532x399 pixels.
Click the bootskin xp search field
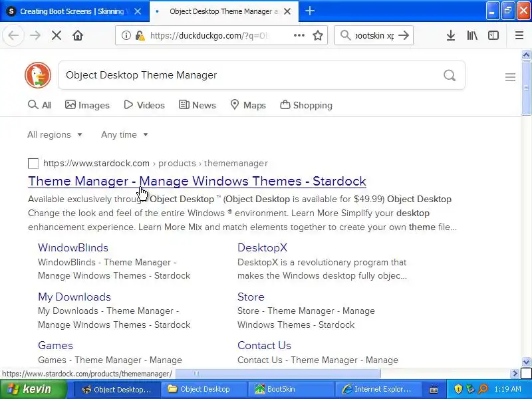pos(374,35)
